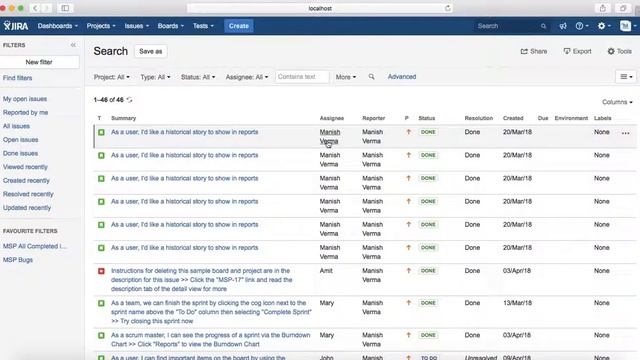Run search with magnifier icon in filter bar
The image size is (640, 360).
click(x=371, y=77)
